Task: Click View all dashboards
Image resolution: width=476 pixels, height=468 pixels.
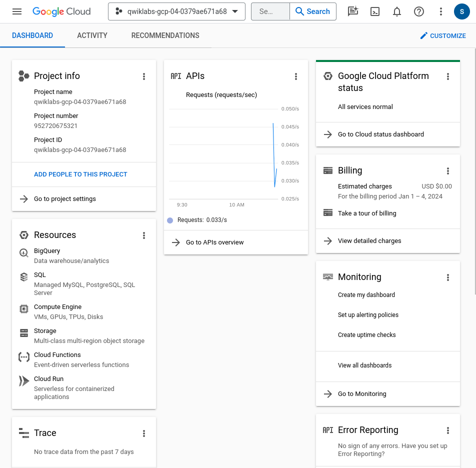Action: tap(364, 365)
